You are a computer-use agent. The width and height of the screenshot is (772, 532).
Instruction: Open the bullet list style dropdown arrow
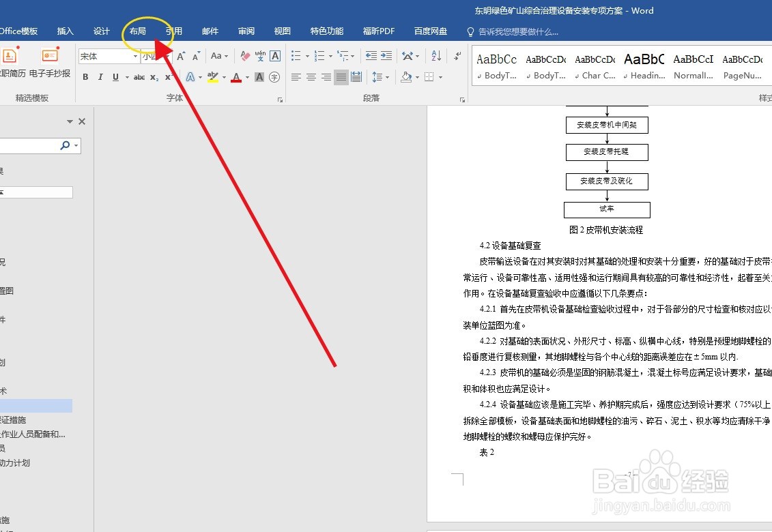(306, 55)
